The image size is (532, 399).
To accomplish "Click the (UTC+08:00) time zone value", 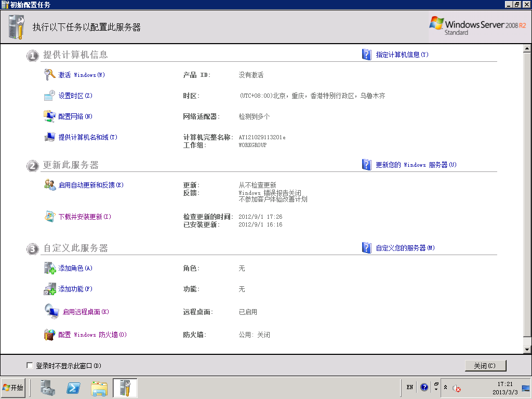I will click(x=312, y=96).
